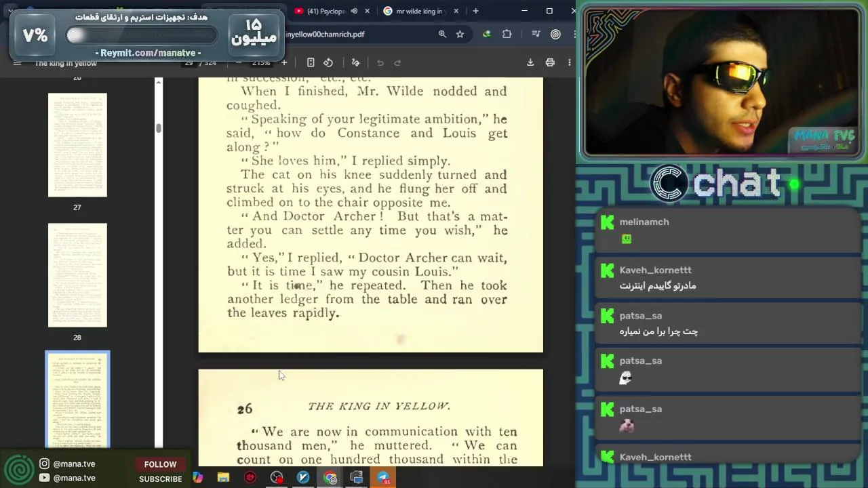Viewport: 868px width, 488px height.
Task: Select the highlighted page 29 thumbnail
Action: tap(77, 400)
